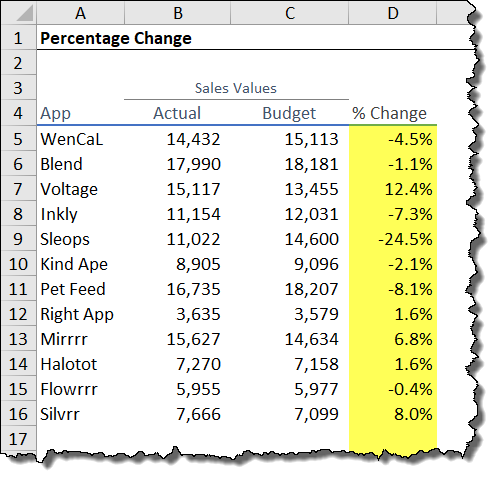
Task: Select column C header
Action: point(289,13)
